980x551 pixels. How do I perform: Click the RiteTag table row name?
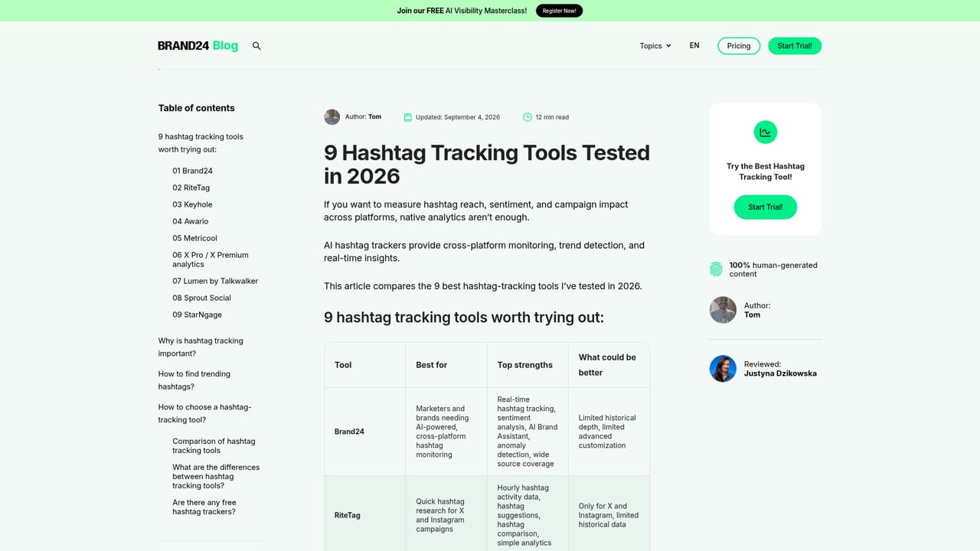pos(348,515)
